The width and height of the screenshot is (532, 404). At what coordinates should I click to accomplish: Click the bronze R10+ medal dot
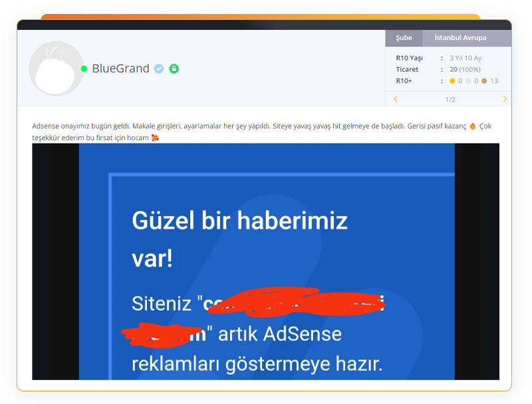click(484, 81)
